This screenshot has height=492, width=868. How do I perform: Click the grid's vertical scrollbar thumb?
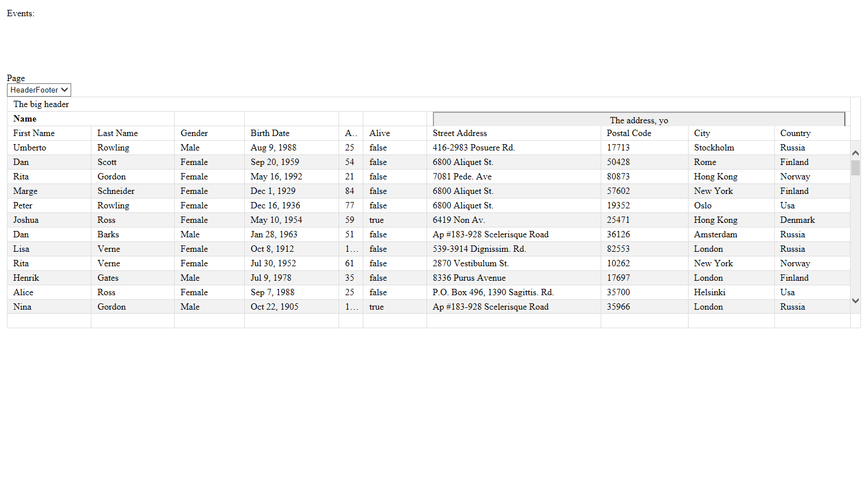tap(855, 168)
